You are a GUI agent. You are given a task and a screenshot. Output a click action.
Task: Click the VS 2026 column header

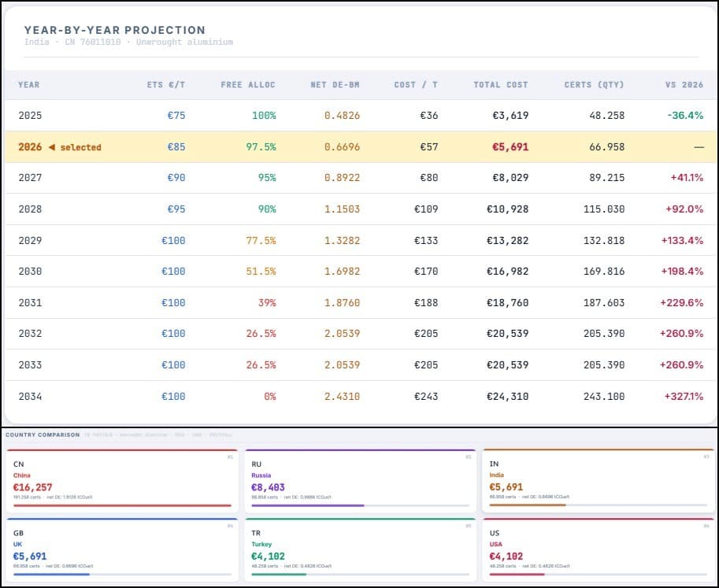[x=683, y=85]
